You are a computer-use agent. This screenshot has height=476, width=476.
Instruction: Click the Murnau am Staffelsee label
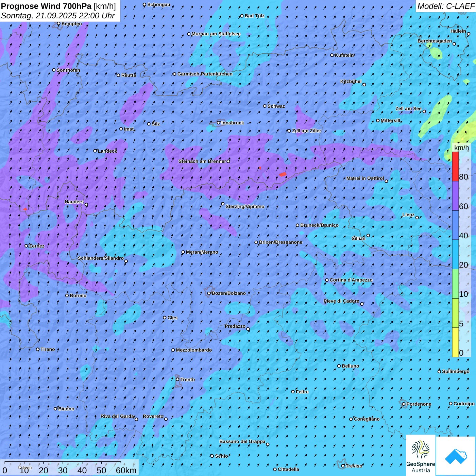coord(216,34)
